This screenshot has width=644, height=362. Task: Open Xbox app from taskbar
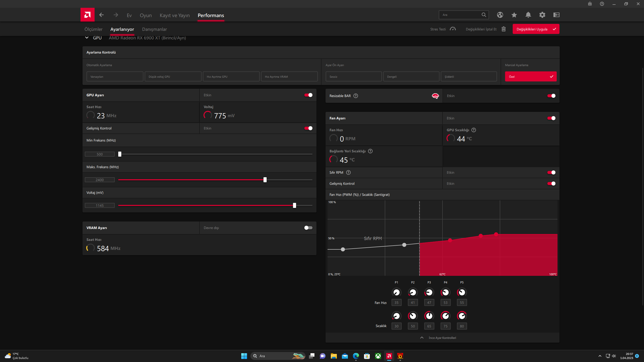click(x=378, y=356)
